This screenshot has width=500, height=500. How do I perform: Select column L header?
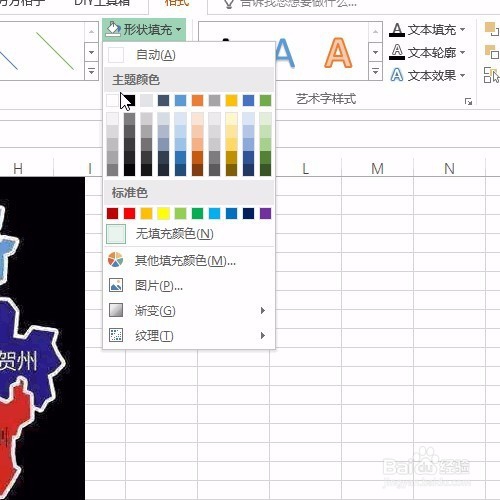click(305, 168)
